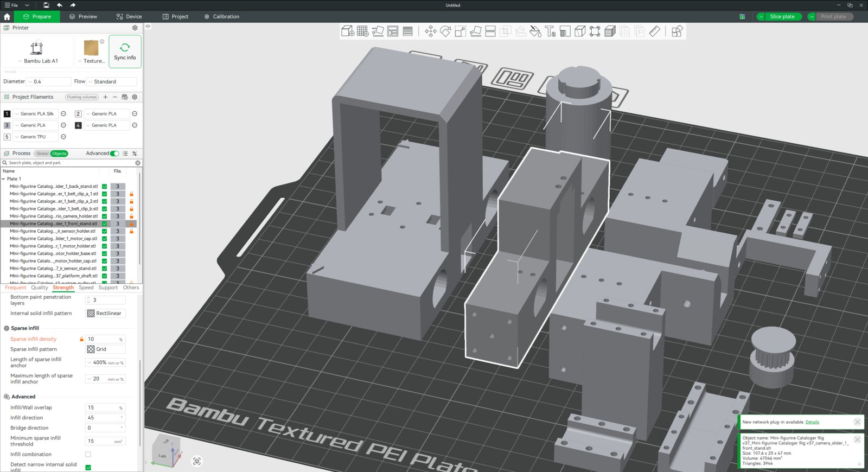
Task: Open filament 5 Generic TPU dropdown
Action: (35, 137)
